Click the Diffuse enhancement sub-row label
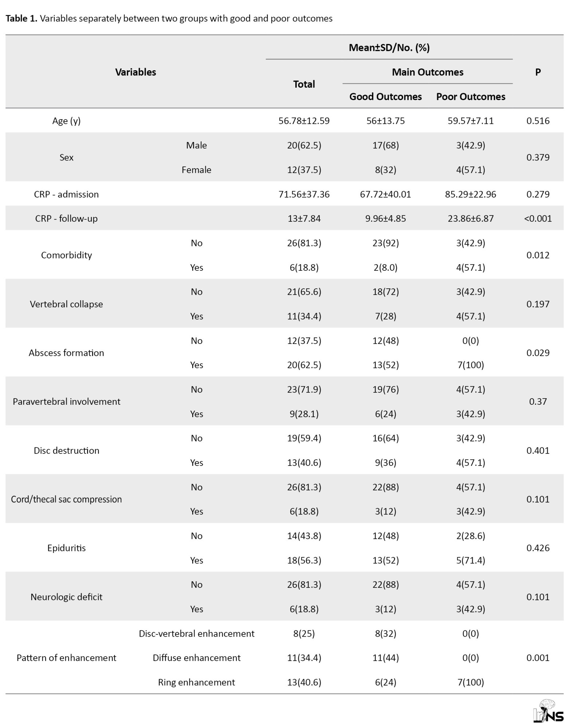Screen dimensions: 575x728 (196, 658)
